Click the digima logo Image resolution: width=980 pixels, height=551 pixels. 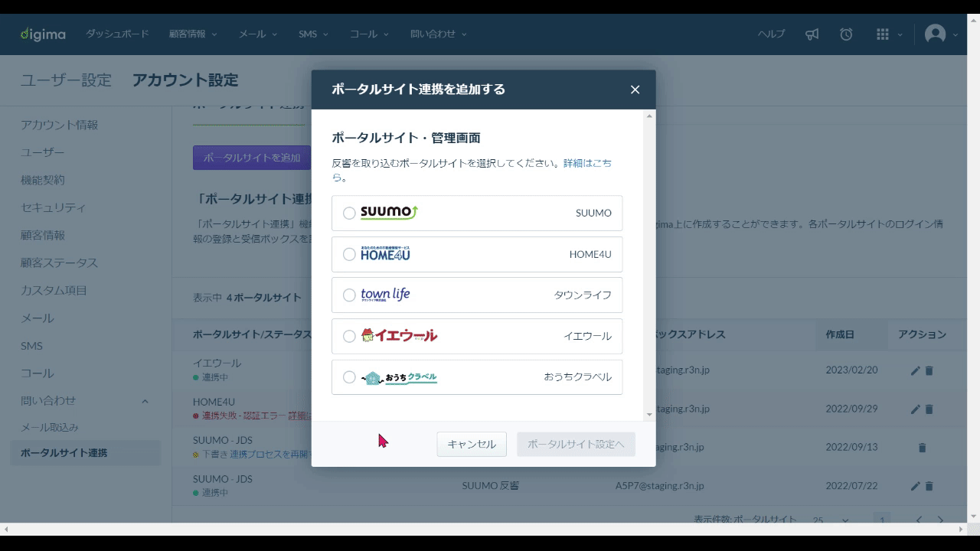(43, 34)
